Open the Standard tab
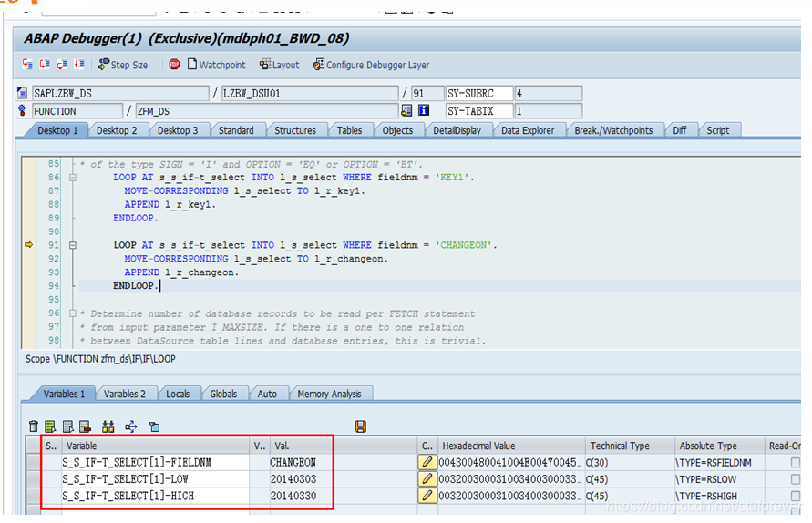 pyautogui.click(x=236, y=130)
